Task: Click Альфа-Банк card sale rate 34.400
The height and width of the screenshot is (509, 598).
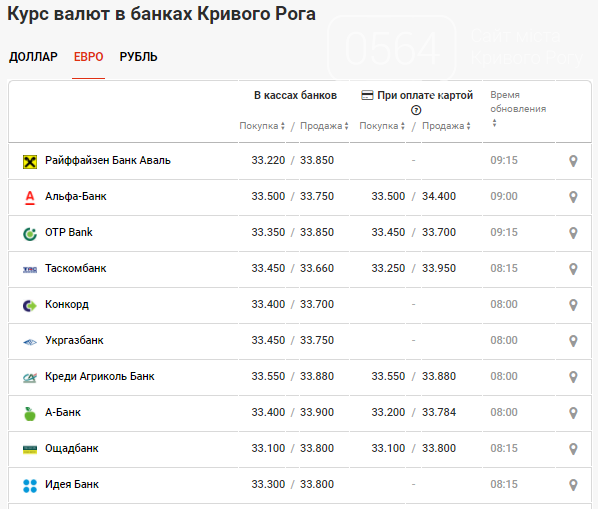Action: (439, 196)
